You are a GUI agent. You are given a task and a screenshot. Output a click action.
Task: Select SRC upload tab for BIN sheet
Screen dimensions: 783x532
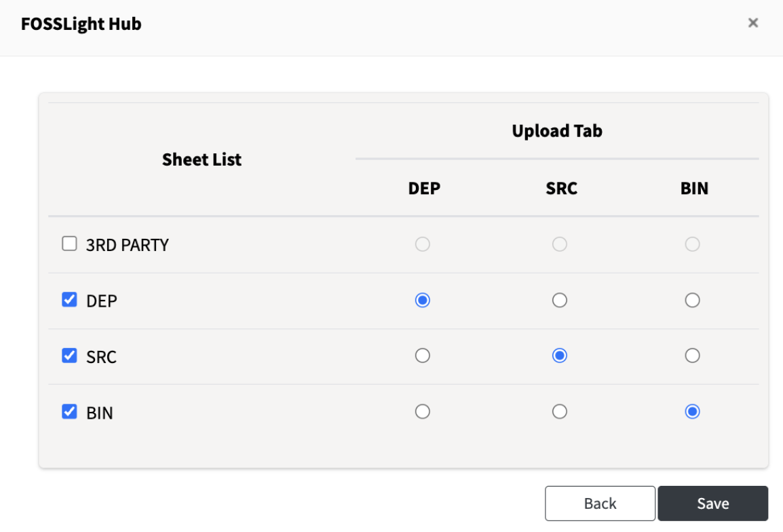coord(560,411)
